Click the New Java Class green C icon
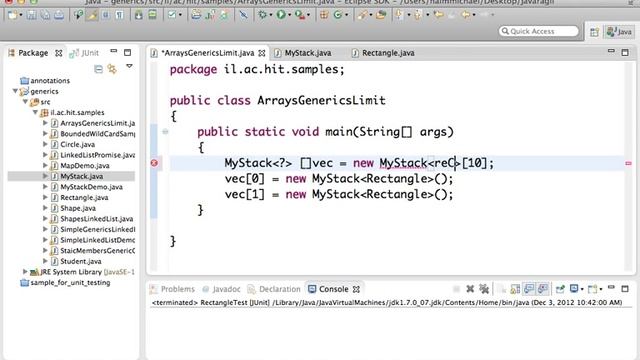 (338, 15)
